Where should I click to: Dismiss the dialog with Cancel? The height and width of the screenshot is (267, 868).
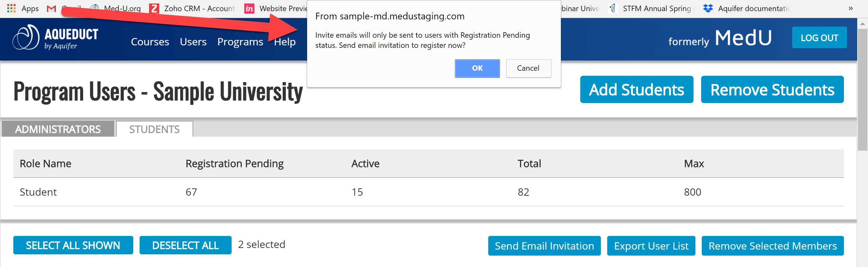pyautogui.click(x=528, y=68)
